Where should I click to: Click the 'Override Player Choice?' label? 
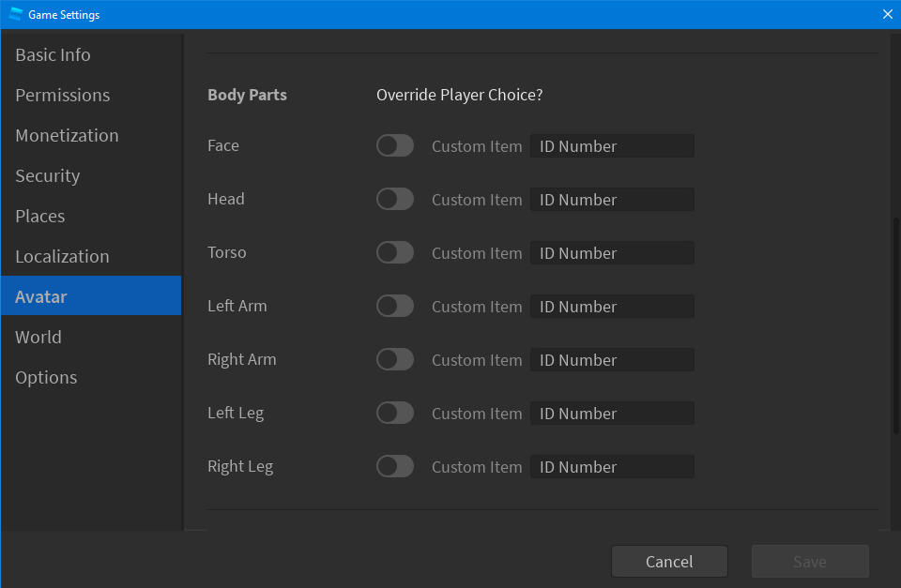tap(459, 95)
